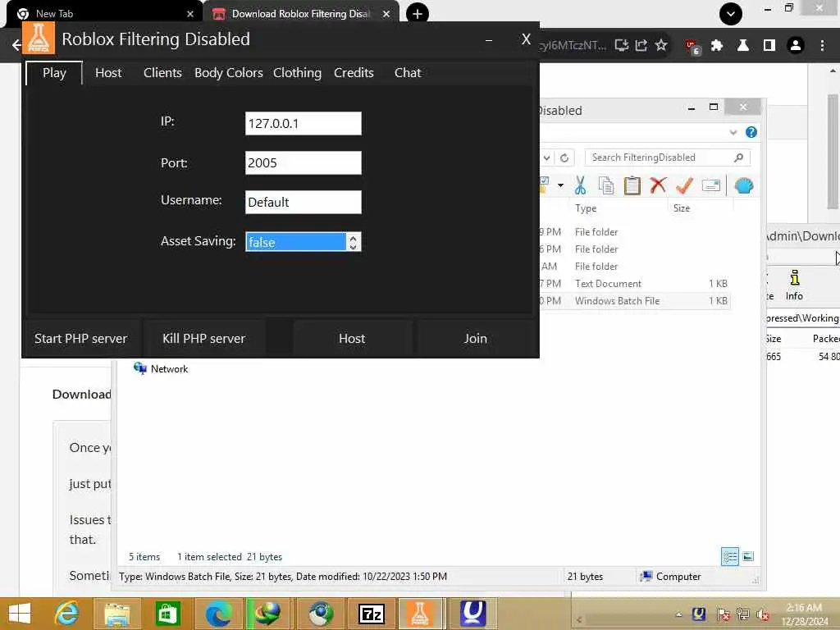Screen dimensions: 840x630
Task: Open the Clients tab
Action: (162, 73)
